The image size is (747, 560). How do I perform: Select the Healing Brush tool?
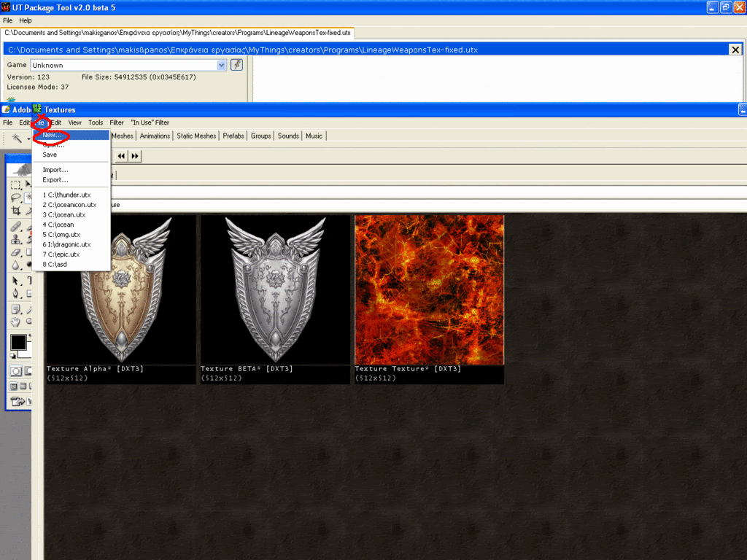pyautogui.click(x=15, y=227)
